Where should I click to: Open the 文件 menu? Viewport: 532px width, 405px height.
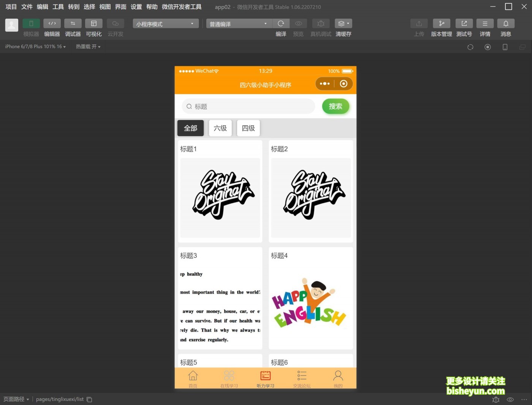click(27, 7)
